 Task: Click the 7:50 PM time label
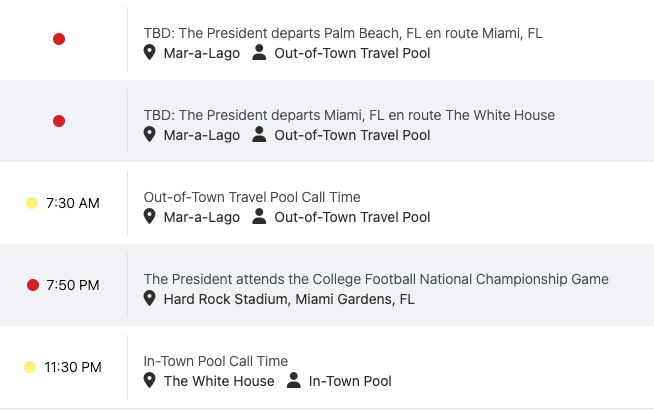[73, 285]
